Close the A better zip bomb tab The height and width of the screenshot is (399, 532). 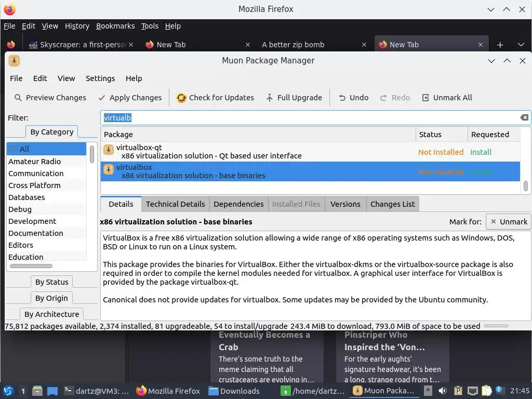coord(364,45)
